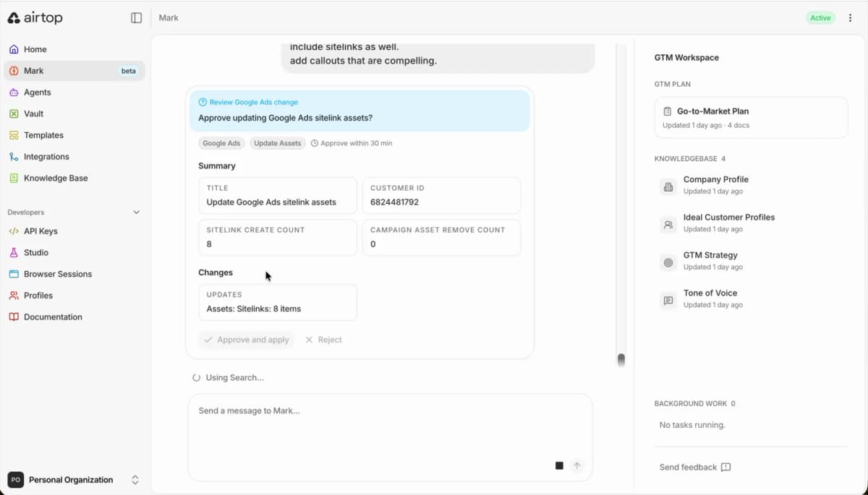868x495 pixels.
Task: Click the Update Assets tag
Action: (277, 143)
